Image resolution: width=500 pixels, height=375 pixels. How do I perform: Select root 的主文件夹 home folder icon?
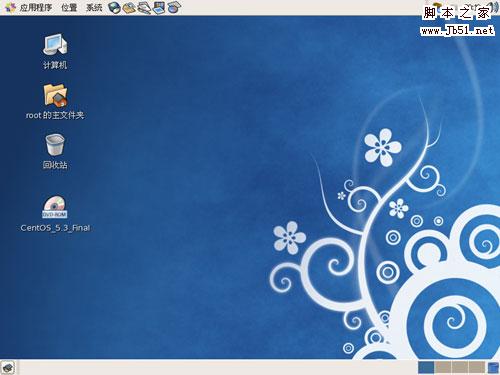55,101
